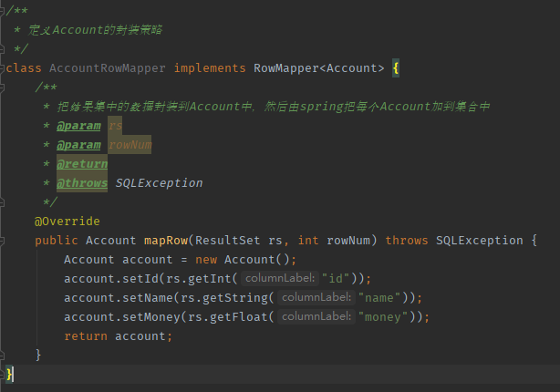The width and height of the screenshot is (560, 392).
Task: Click the "throws" keyword in method signature
Action: click(x=407, y=241)
